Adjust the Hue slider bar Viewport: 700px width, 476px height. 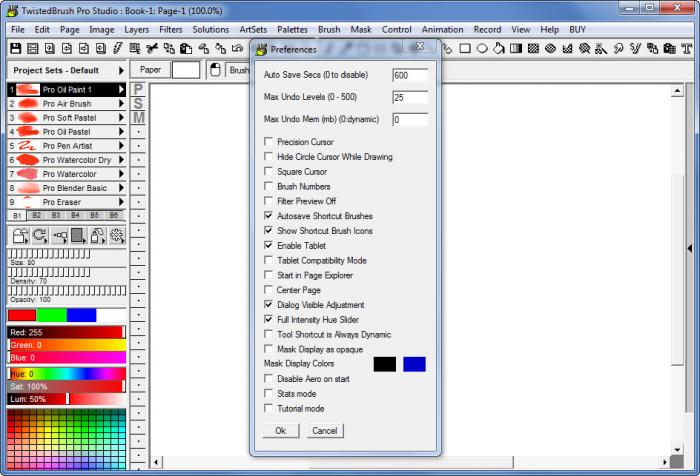[67, 374]
